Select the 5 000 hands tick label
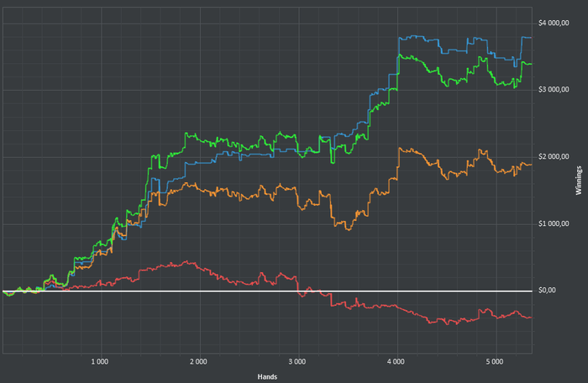Viewport: 588px width, 383px height. [x=495, y=362]
